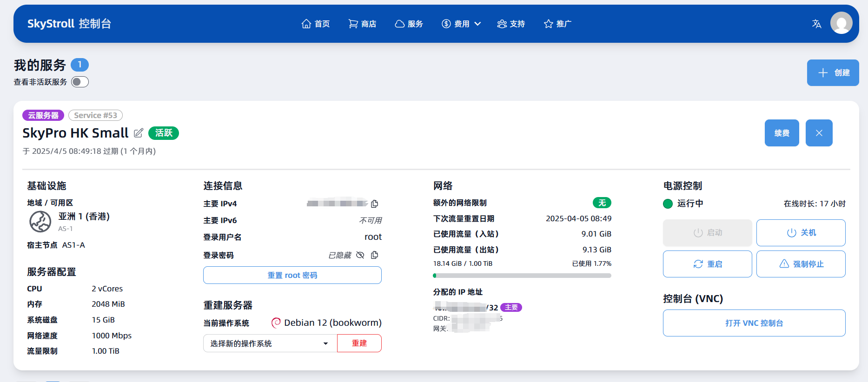
Task: Reveal the hidden login password
Action: pyautogui.click(x=360, y=255)
